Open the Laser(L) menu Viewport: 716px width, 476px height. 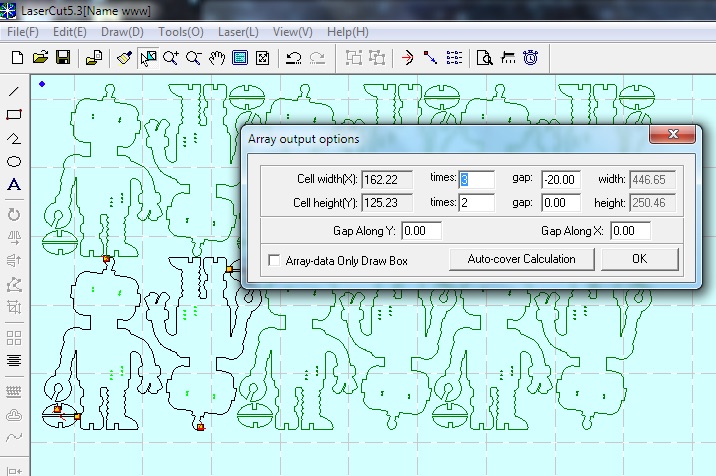tap(238, 32)
